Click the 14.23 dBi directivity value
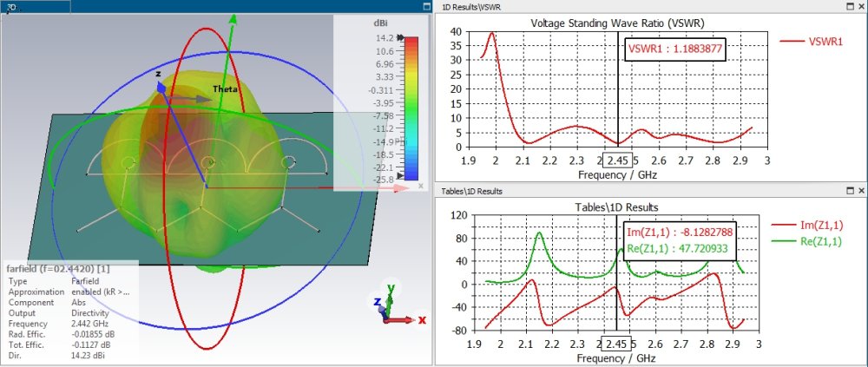This screenshot has width=868, height=367. coord(88,356)
